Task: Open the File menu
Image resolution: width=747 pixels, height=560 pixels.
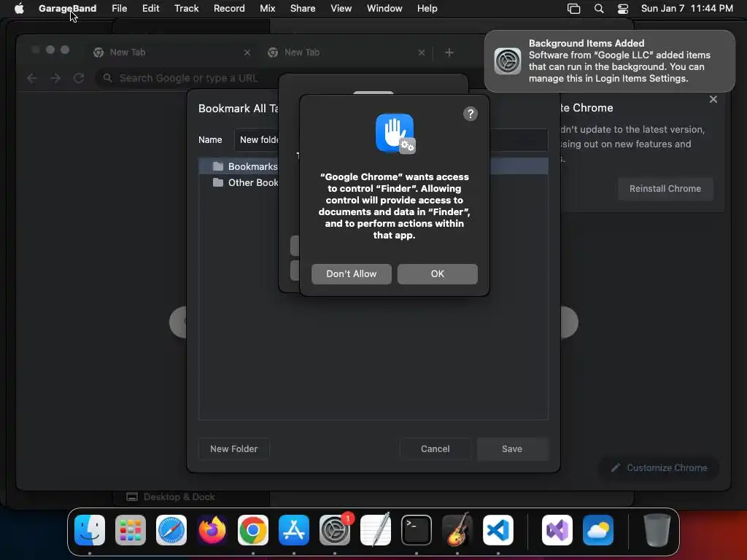Action: pos(119,8)
